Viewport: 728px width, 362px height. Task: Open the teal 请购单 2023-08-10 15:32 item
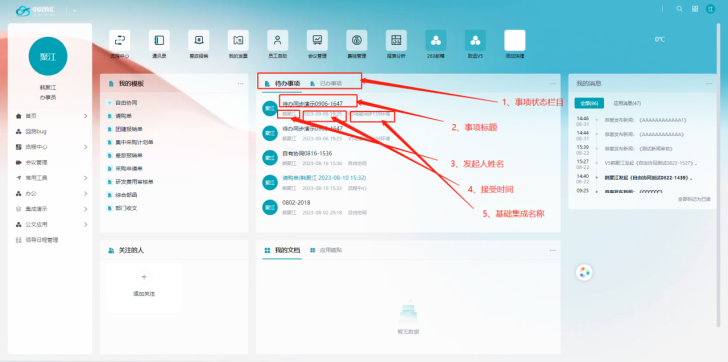tap(325, 178)
